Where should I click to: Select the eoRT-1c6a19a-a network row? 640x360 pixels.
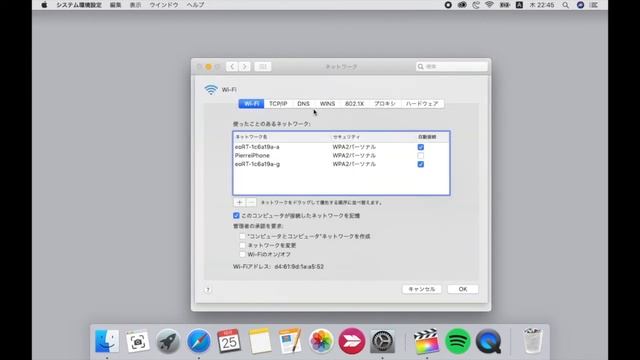tap(341, 147)
